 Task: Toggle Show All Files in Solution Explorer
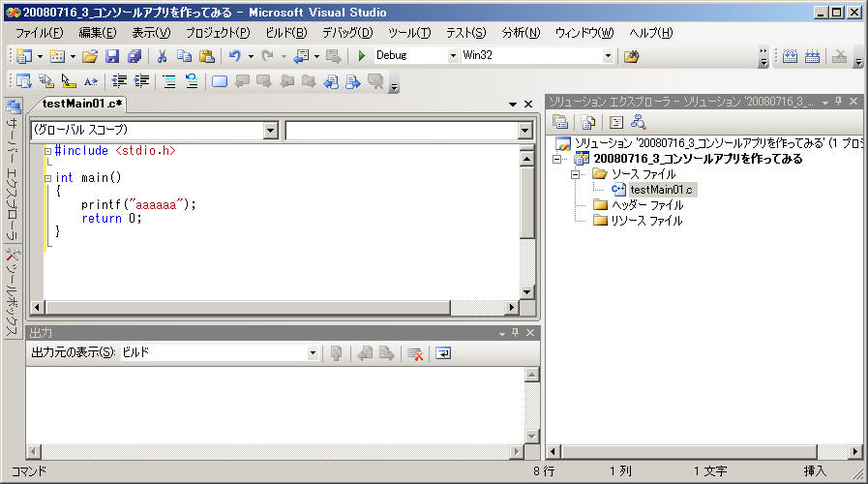(586, 122)
